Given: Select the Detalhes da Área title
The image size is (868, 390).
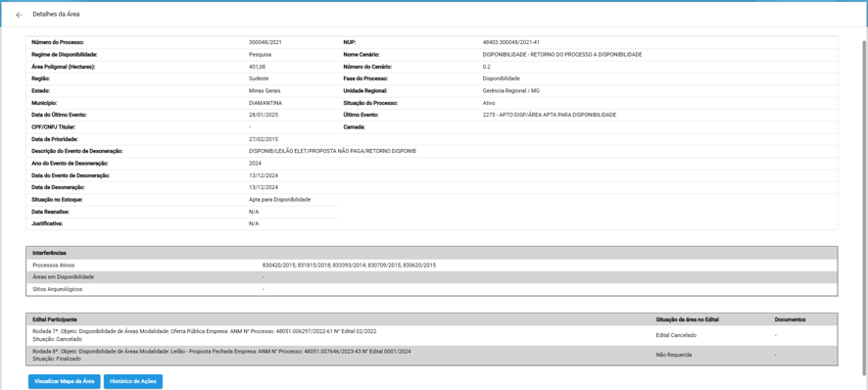Looking at the screenshot, I should pos(56,15).
